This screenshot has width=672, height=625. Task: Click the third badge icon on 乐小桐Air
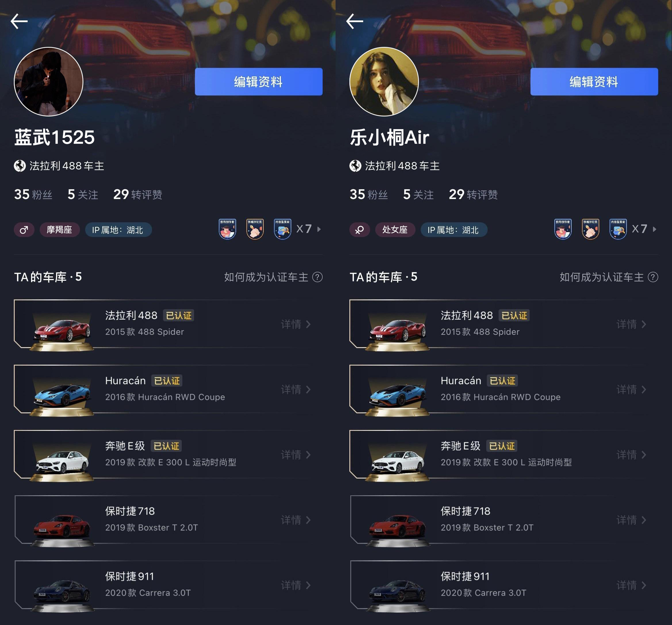point(618,229)
